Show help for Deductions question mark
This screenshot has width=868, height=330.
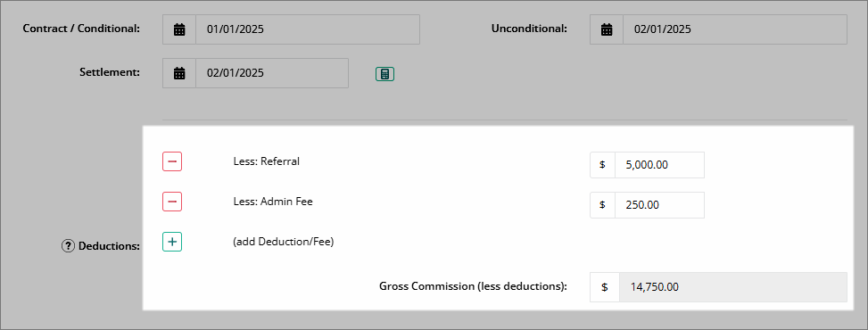tap(68, 246)
